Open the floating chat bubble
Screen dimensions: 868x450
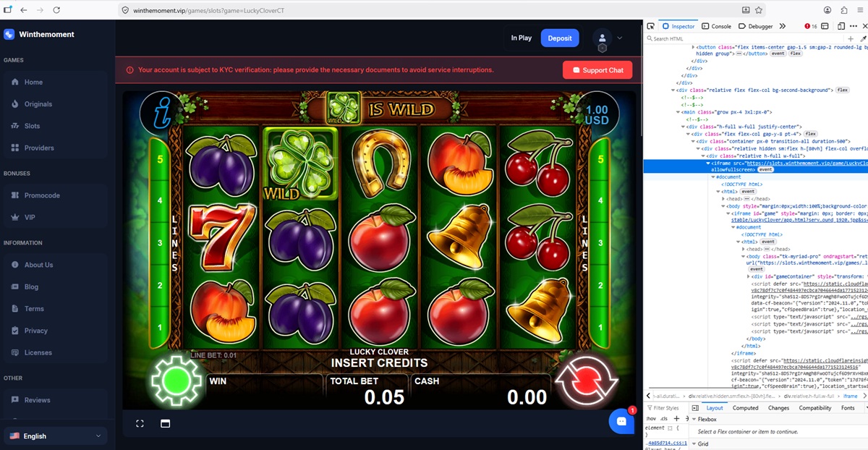pyautogui.click(x=621, y=421)
